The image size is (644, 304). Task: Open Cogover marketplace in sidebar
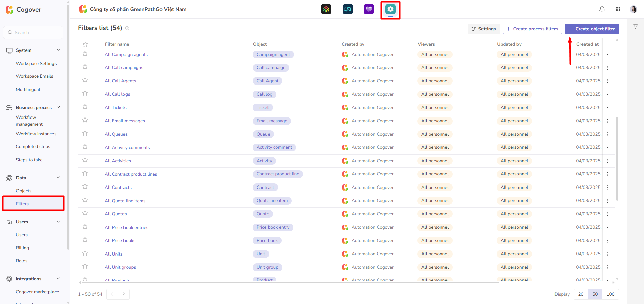coord(37,292)
